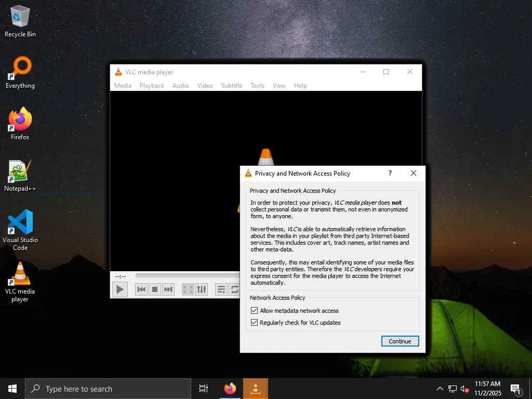Click the Continue button
Image resolution: width=532 pixels, height=399 pixels.
tap(400, 341)
